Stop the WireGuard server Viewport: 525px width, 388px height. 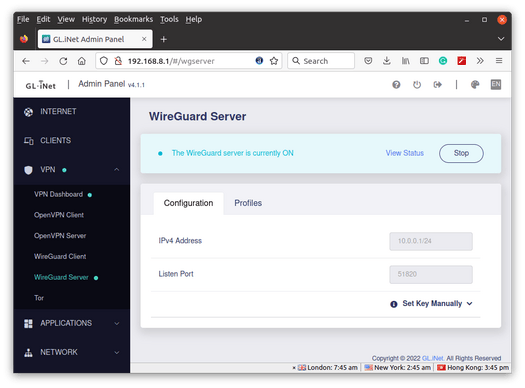click(461, 153)
